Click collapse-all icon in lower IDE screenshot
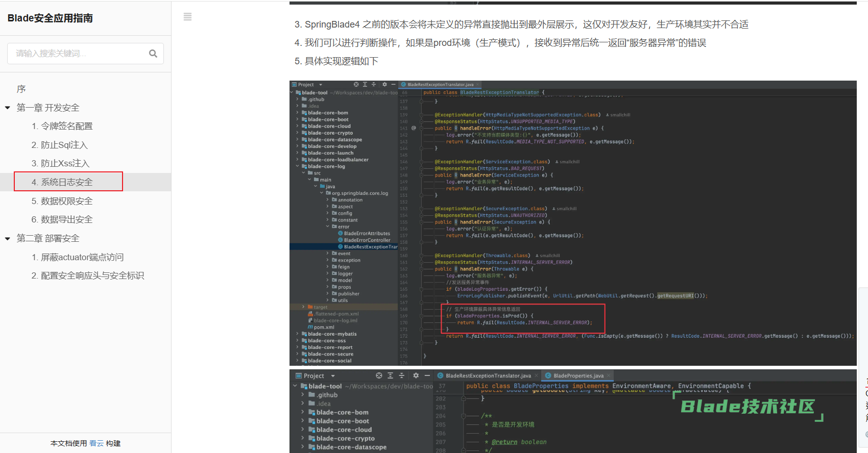The width and height of the screenshot is (868, 453). [x=401, y=375]
